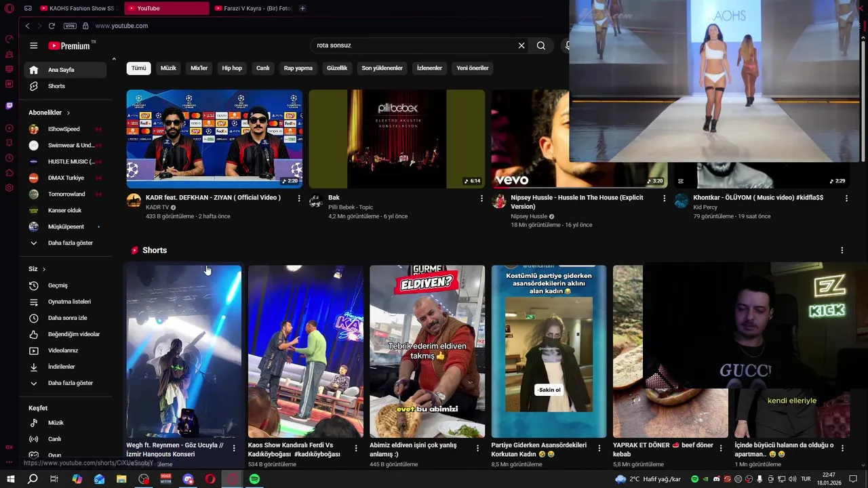Open Kaos Show Kandıralı Ferdi Short
The image size is (868, 488).
(306, 351)
